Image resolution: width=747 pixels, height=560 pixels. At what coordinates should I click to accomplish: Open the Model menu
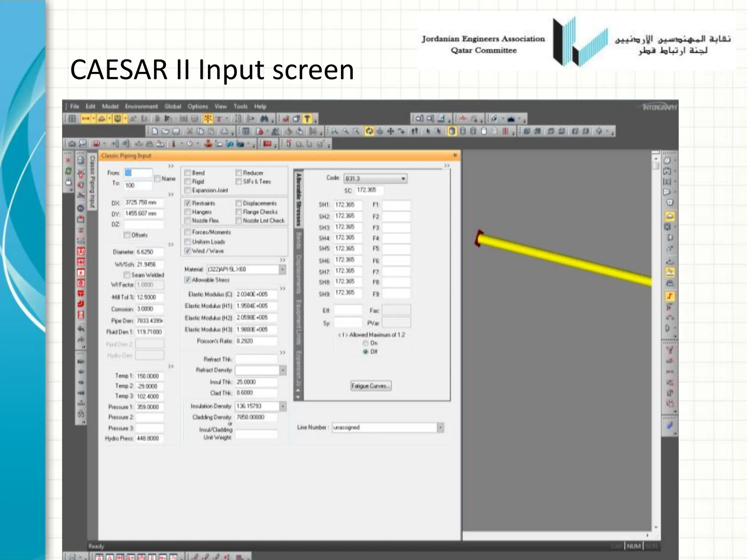coord(110,106)
